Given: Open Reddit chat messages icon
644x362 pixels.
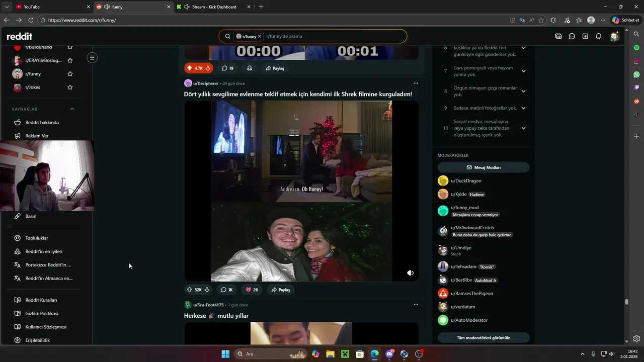Looking at the screenshot, I should click(x=572, y=36).
